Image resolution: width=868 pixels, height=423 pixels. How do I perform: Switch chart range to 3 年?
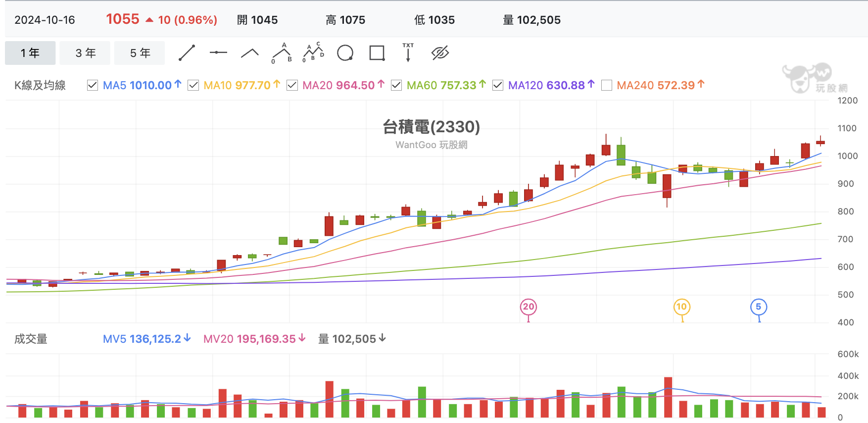(x=85, y=53)
